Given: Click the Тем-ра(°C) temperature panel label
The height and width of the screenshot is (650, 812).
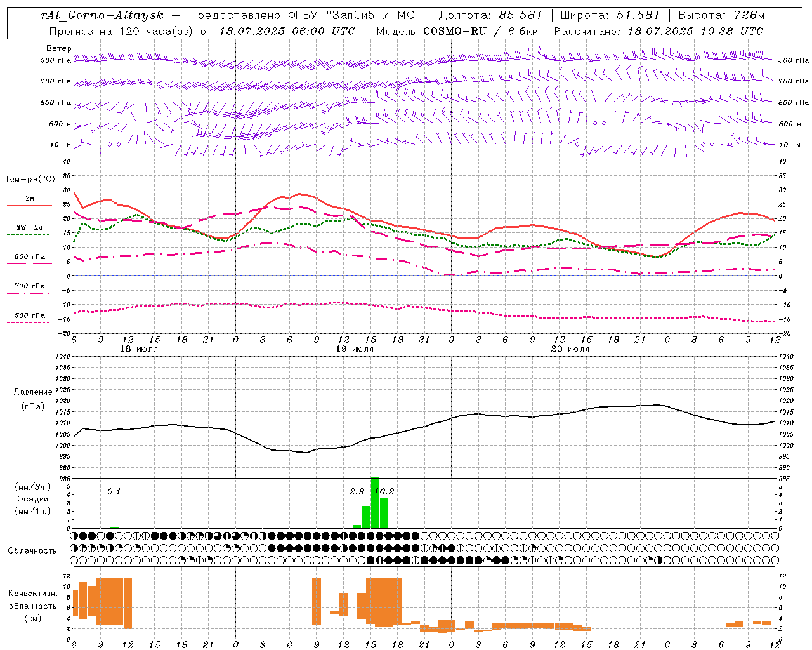Looking at the screenshot, I should [x=30, y=180].
